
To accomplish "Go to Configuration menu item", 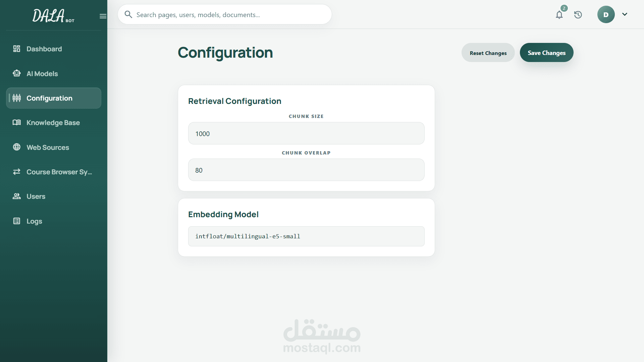I will (54, 98).
